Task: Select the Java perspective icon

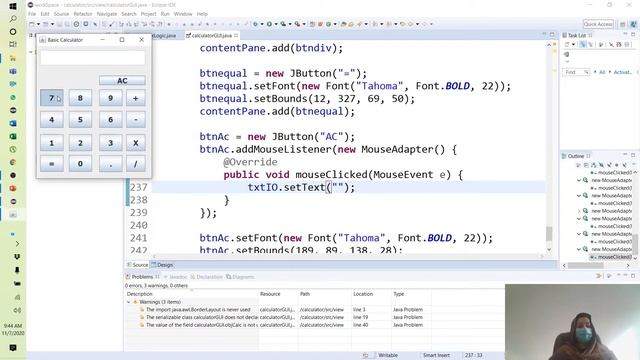Action: coord(633,24)
